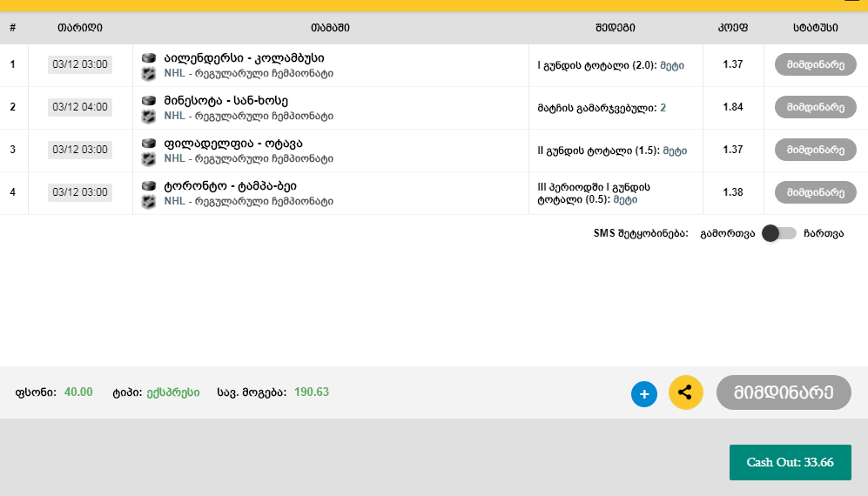Click possible winnings 190.63
Image resolution: width=868 pixels, height=496 pixels.
pos(312,392)
